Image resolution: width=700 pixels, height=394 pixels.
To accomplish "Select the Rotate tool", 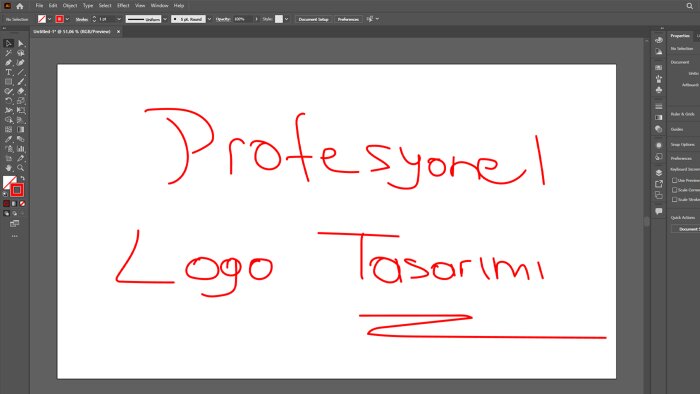I will (8, 101).
